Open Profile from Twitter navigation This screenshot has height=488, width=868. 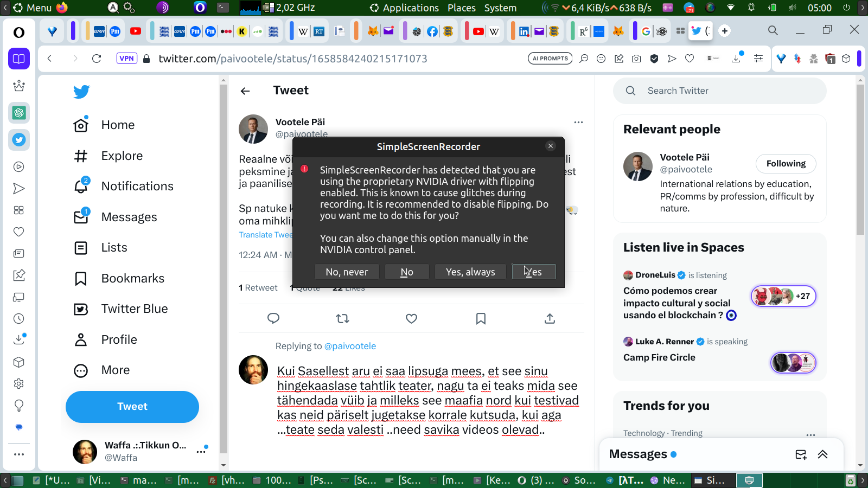pos(105,339)
